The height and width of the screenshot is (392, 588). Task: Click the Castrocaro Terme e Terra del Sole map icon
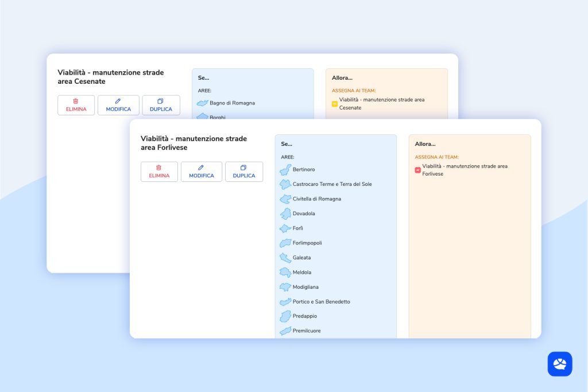[x=285, y=184]
